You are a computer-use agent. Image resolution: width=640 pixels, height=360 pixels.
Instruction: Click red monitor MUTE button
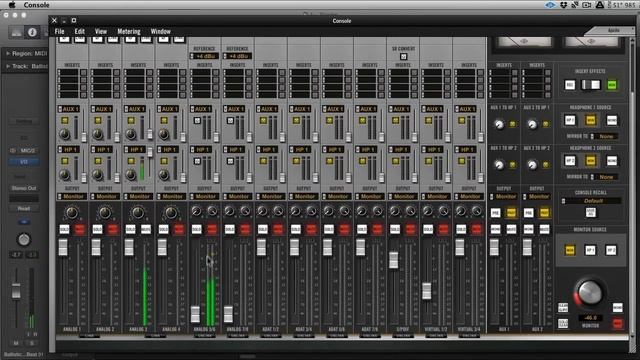618,324
